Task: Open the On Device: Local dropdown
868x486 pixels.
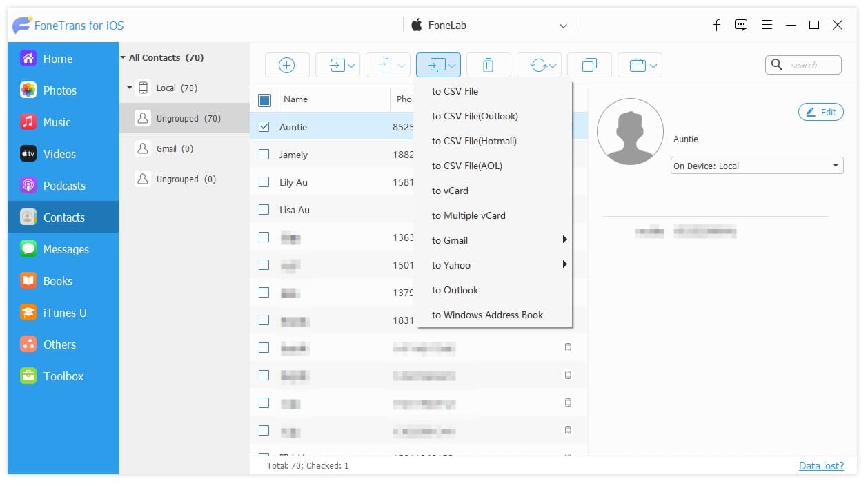Action: pos(757,166)
